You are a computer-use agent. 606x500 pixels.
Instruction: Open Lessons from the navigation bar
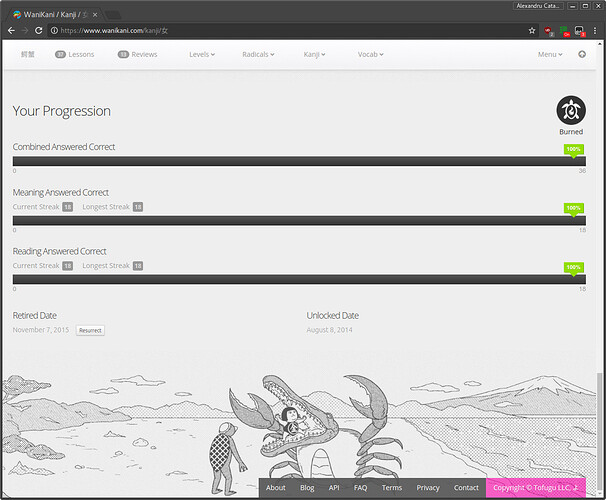pos(75,54)
